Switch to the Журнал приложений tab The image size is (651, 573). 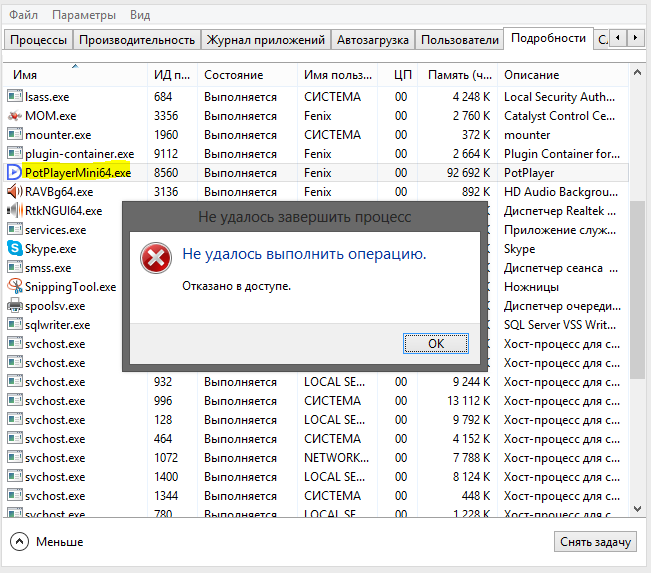[266, 40]
